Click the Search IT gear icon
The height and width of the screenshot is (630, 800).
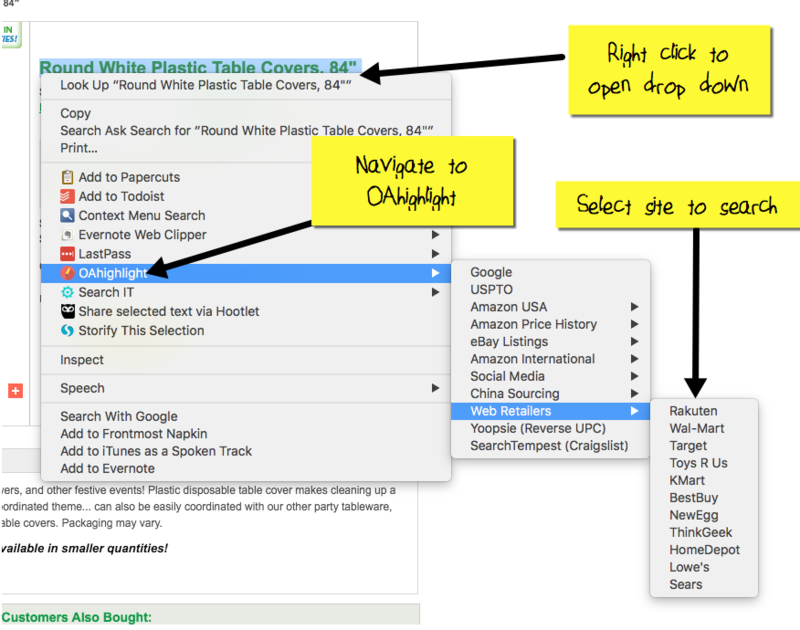tap(67, 292)
